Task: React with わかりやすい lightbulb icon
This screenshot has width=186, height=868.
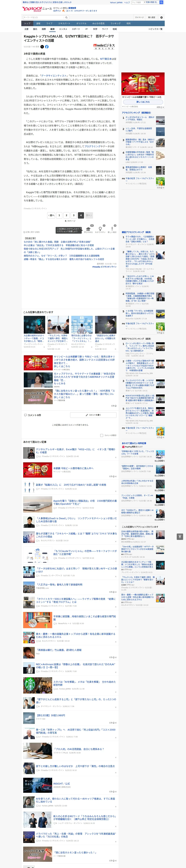Action: tap(100, 229)
